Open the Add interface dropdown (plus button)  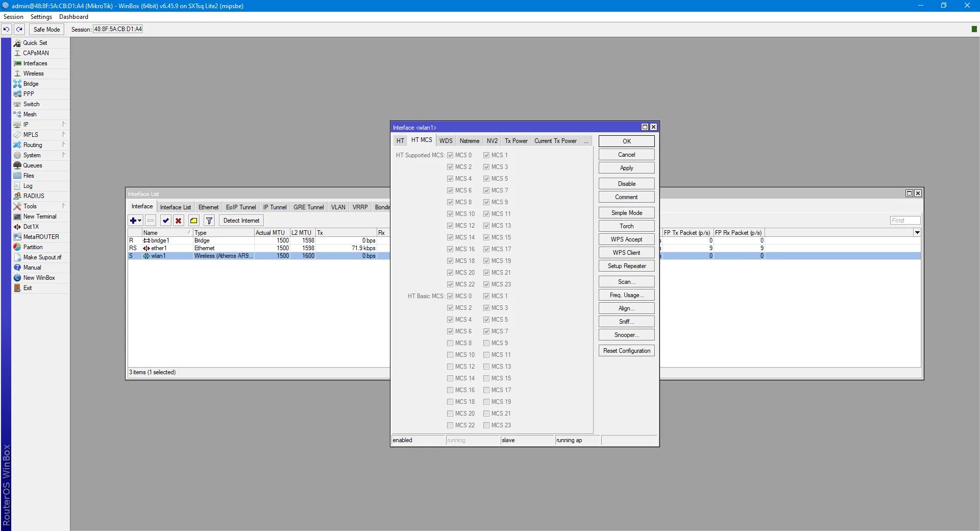[135, 221]
